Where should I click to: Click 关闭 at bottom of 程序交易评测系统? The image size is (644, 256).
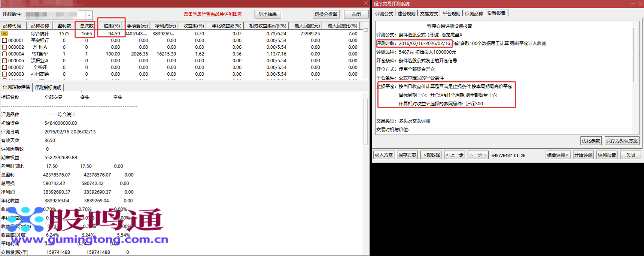(x=631, y=155)
